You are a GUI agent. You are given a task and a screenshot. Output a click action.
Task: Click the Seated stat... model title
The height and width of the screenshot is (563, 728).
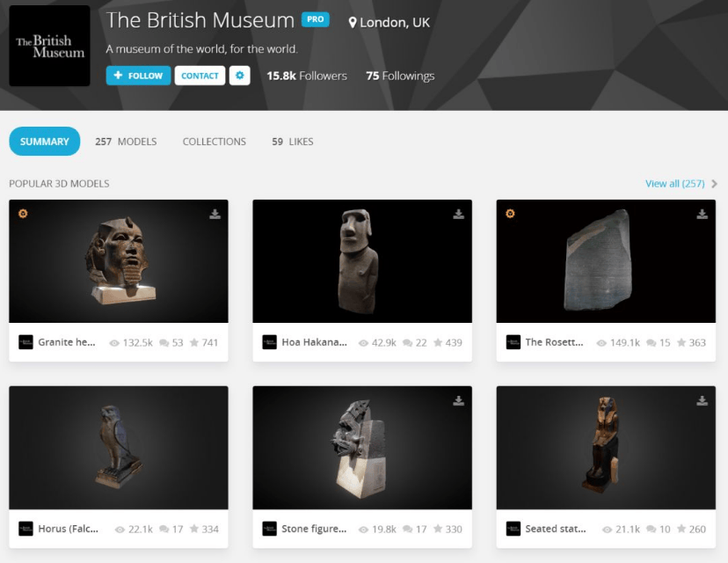556,529
